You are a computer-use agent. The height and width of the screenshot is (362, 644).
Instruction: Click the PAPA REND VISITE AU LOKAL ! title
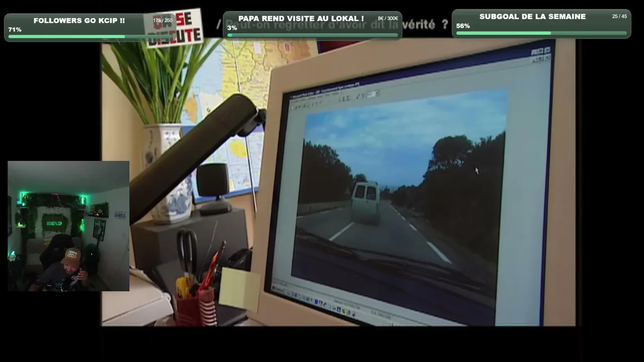(301, 19)
